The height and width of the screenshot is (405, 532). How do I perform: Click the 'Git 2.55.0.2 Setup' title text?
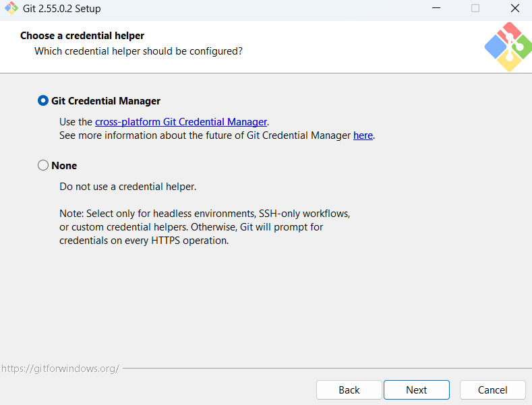pos(62,9)
